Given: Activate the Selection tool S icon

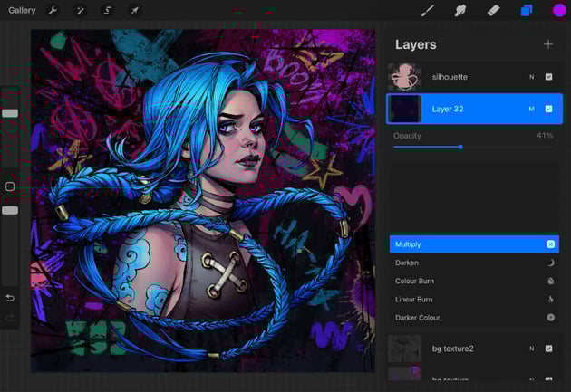Looking at the screenshot, I should click(108, 11).
